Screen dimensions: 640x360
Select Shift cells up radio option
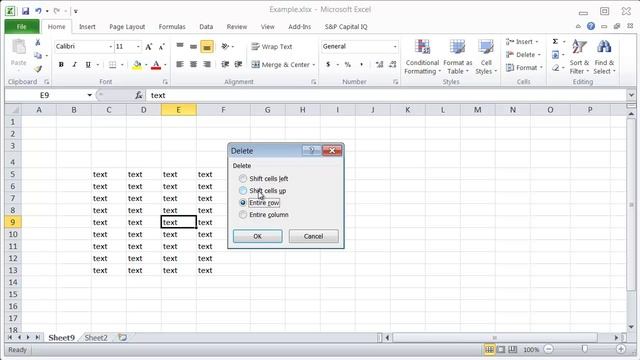click(x=243, y=191)
